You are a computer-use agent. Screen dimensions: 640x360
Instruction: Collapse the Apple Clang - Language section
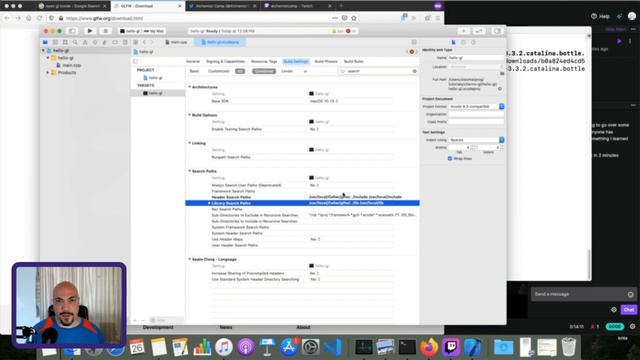pos(189,259)
